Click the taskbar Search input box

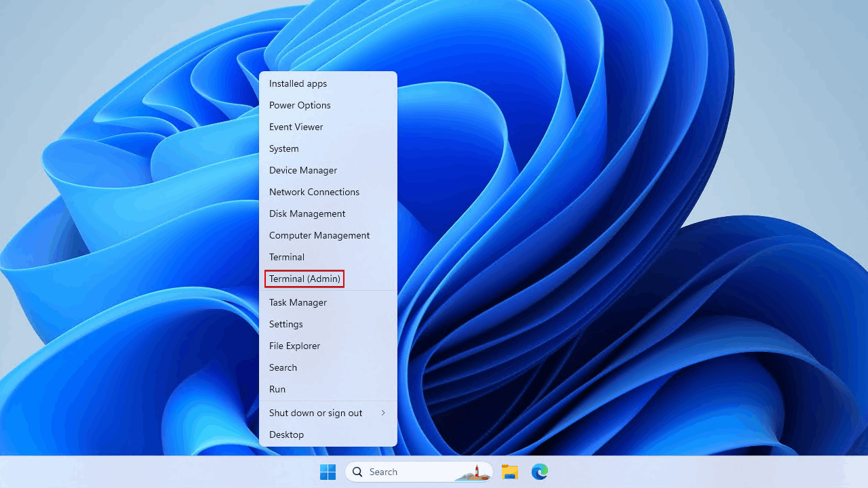pos(407,472)
